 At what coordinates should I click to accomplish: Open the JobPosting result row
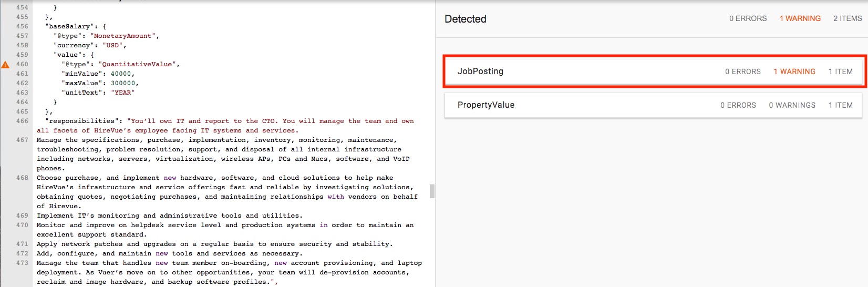[x=654, y=71]
